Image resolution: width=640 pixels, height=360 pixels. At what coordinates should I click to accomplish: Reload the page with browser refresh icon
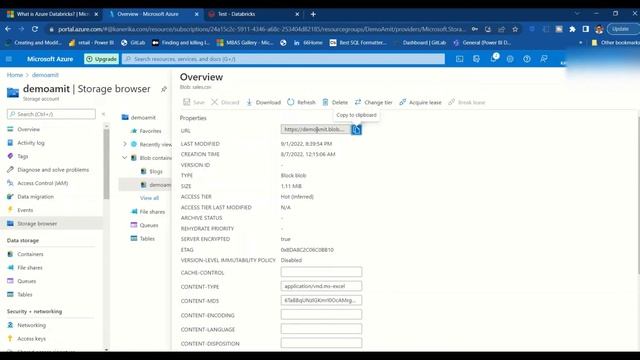click(35, 29)
